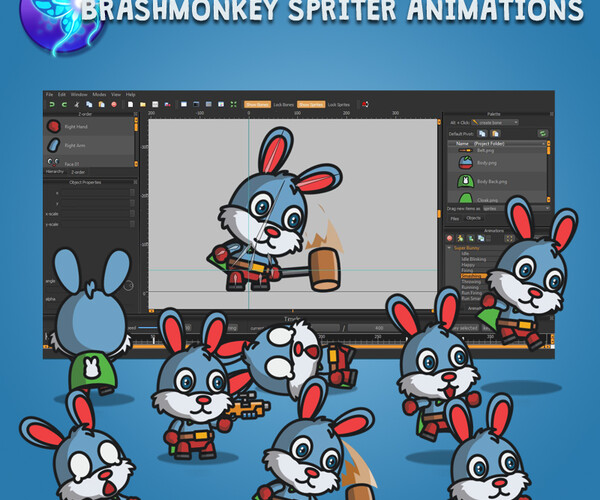This screenshot has width=600, height=500.
Task: Click the third icon in the Animations toolbar
Action: pyautogui.click(x=471, y=238)
